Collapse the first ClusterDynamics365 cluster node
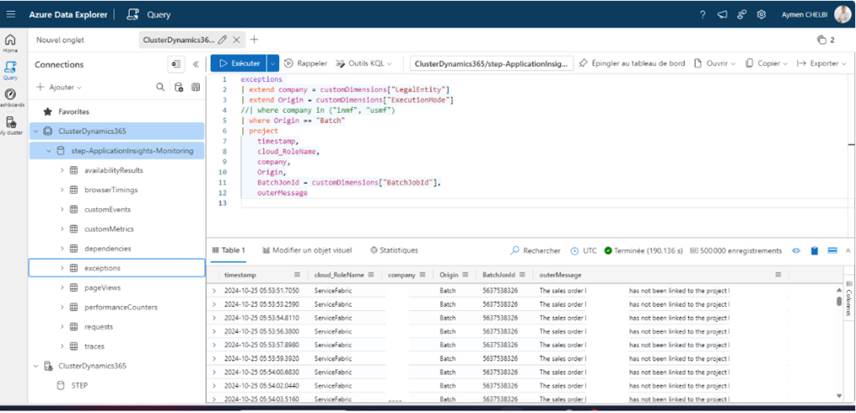The image size is (856, 413). (35, 131)
